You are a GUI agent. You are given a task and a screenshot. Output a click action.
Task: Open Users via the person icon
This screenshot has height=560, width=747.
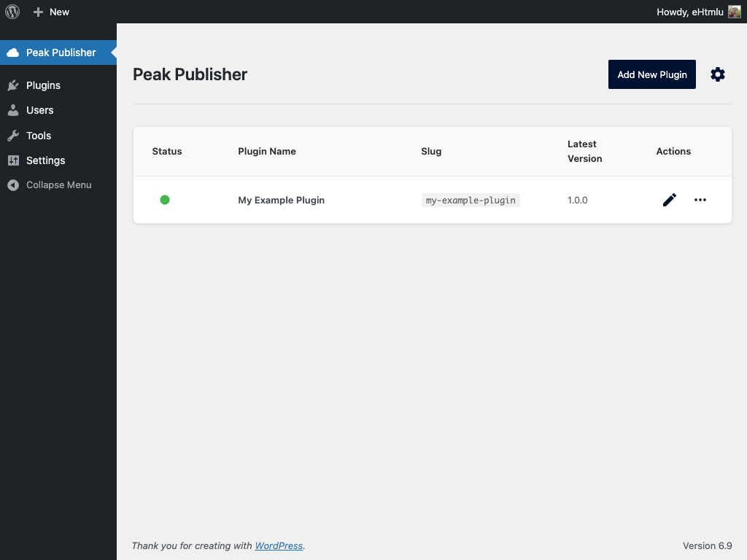[x=15, y=110]
